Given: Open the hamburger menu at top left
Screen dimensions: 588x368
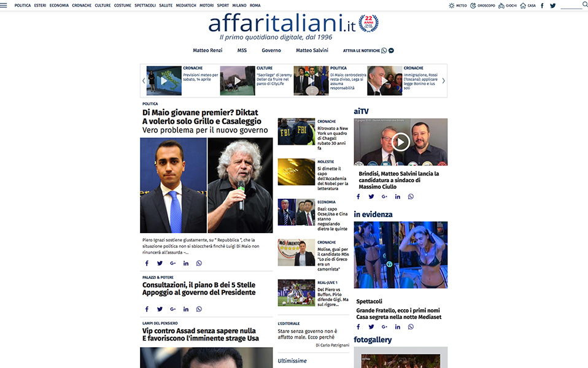Looking at the screenshot, I should [6, 5].
